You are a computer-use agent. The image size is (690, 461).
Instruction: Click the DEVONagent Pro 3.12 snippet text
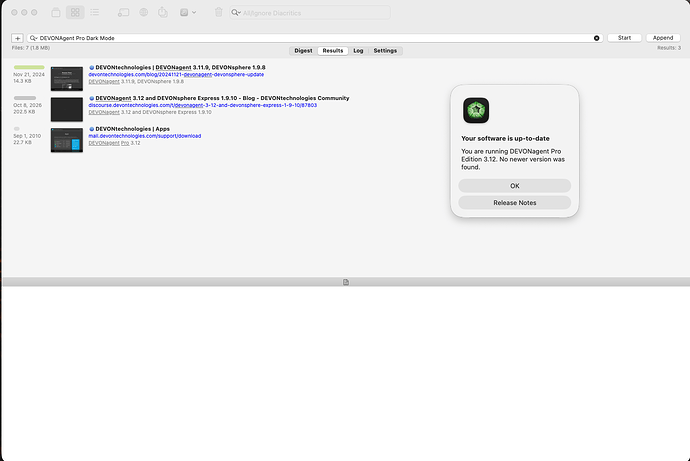click(x=114, y=143)
